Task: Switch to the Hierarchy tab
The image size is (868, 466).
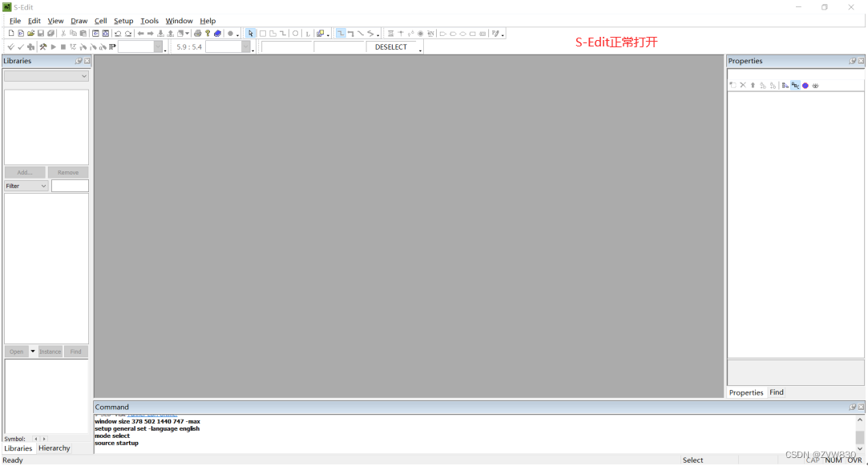Action: (x=55, y=448)
